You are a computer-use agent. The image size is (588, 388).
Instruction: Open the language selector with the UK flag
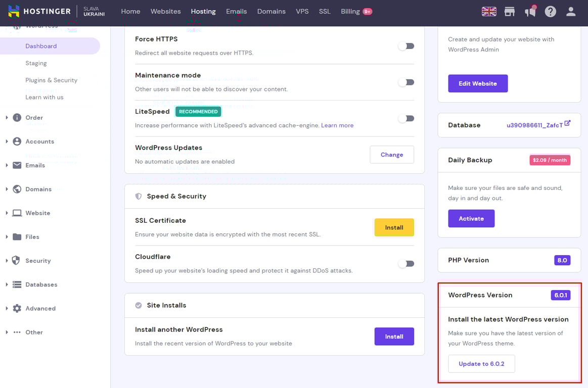(x=488, y=11)
